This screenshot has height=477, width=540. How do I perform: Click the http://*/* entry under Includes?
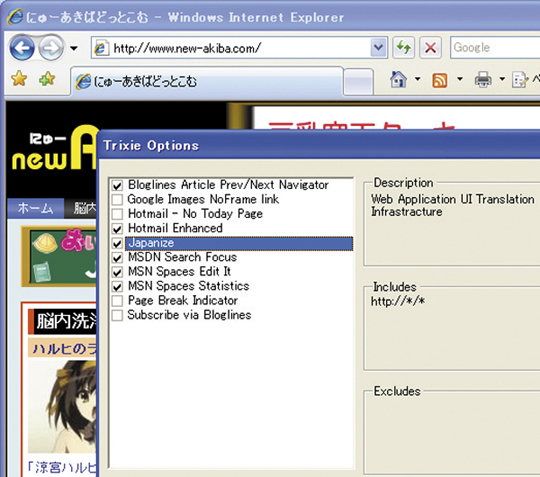pyautogui.click(x=398, y=301)
